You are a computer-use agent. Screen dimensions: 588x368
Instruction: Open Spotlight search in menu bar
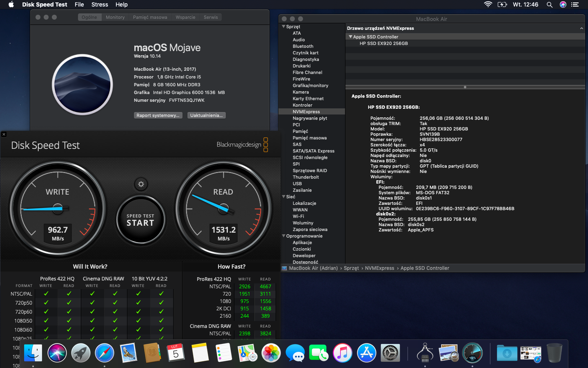(x=550, y=4)
